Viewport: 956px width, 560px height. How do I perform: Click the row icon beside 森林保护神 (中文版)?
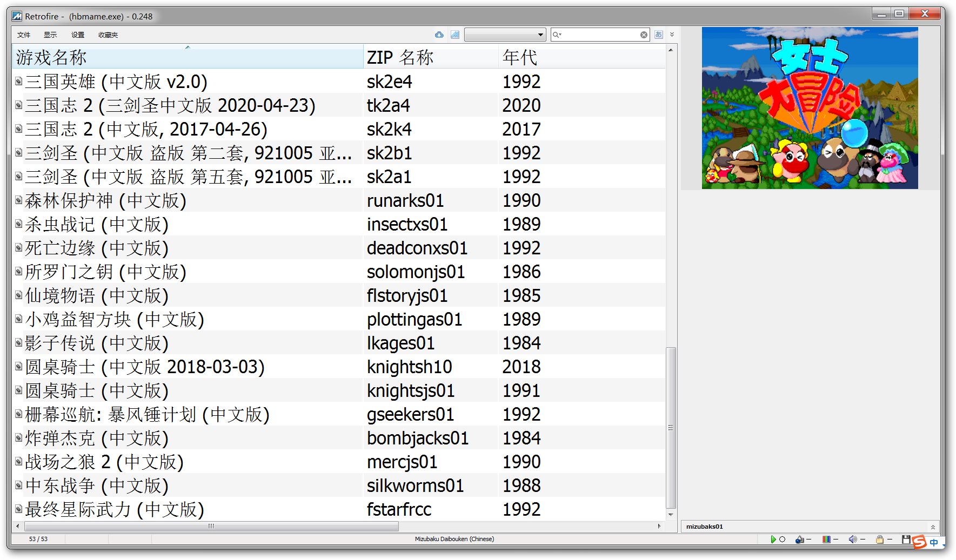coord(18,200)
